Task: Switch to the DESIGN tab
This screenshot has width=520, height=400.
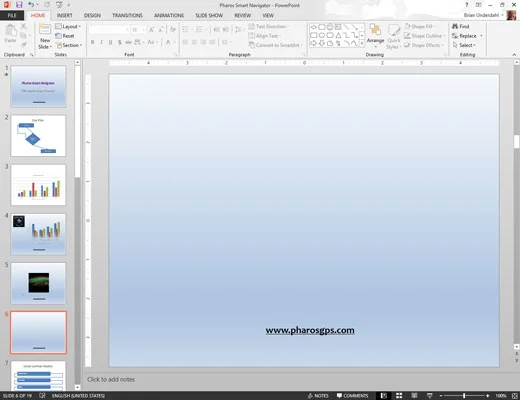Action: coord(92,15)
